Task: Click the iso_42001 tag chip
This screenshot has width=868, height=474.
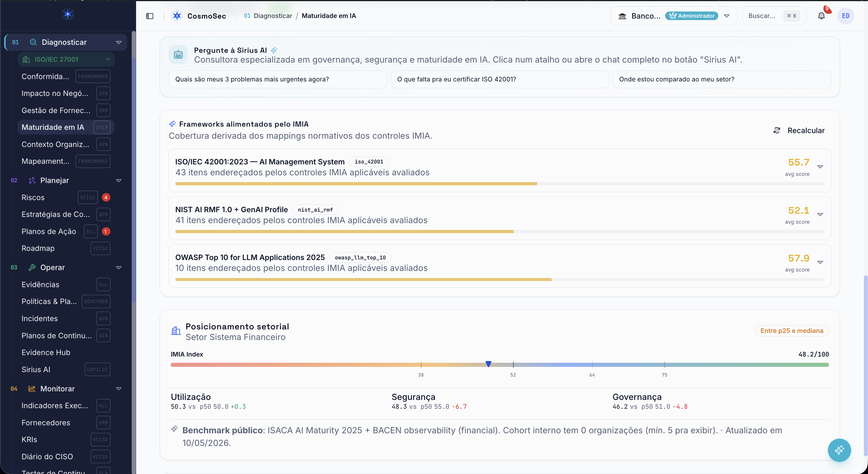Action: click(369, 162)
